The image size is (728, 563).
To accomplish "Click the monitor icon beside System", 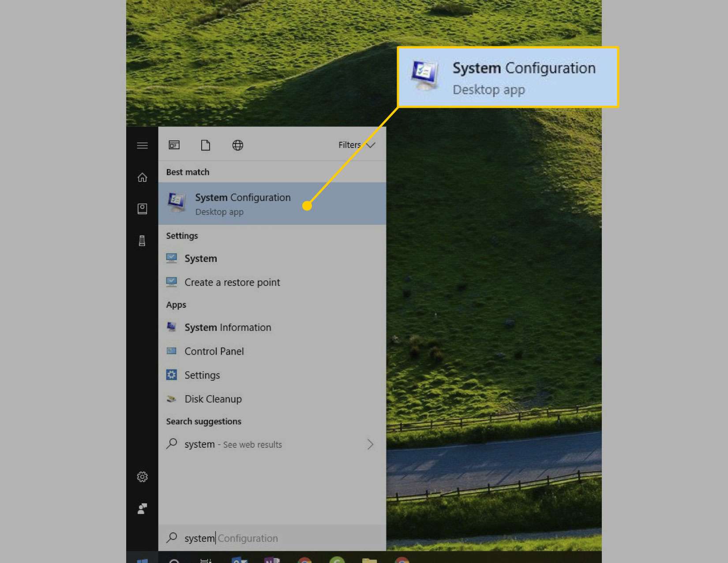I will tap(172, 258).
